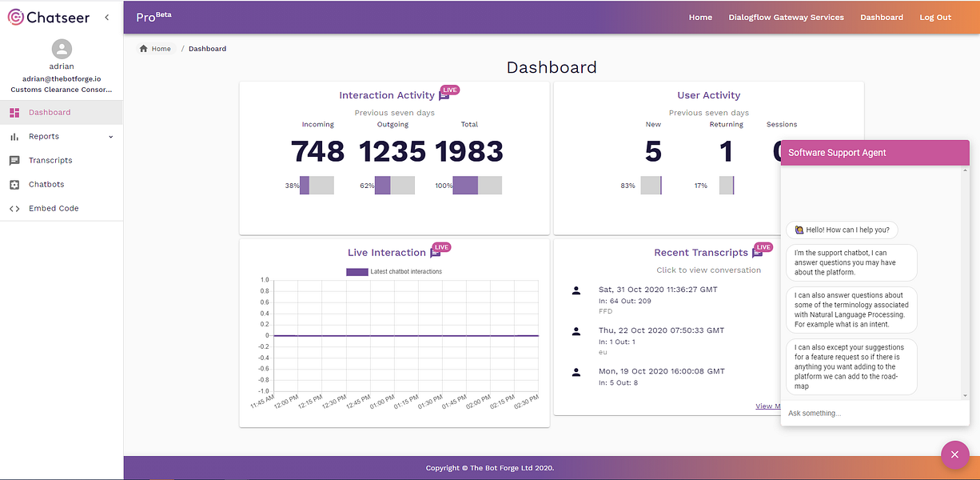Open the Dialogflow Gateway Services menu
980x480 pixels.
786,17
